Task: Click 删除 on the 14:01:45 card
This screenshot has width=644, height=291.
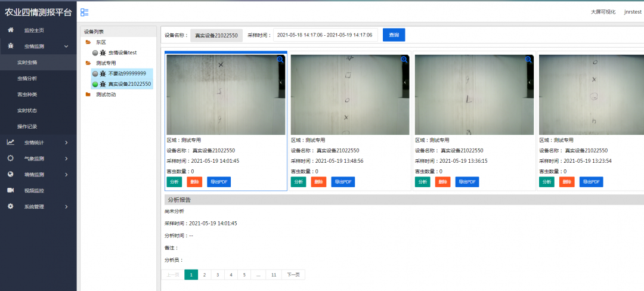Action: point(194,182)
